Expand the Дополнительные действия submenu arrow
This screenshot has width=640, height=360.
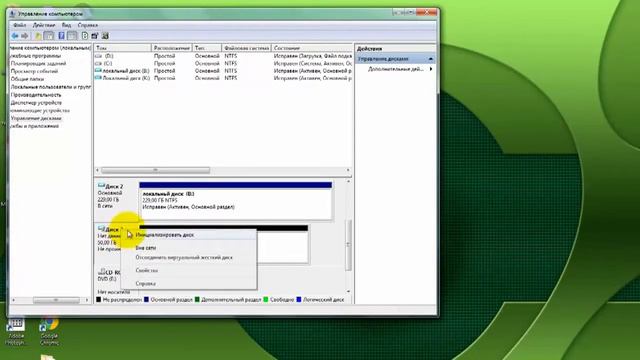[431, 69]
